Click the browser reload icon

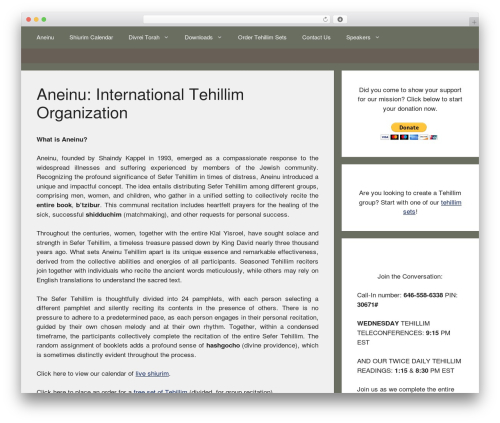325,19
